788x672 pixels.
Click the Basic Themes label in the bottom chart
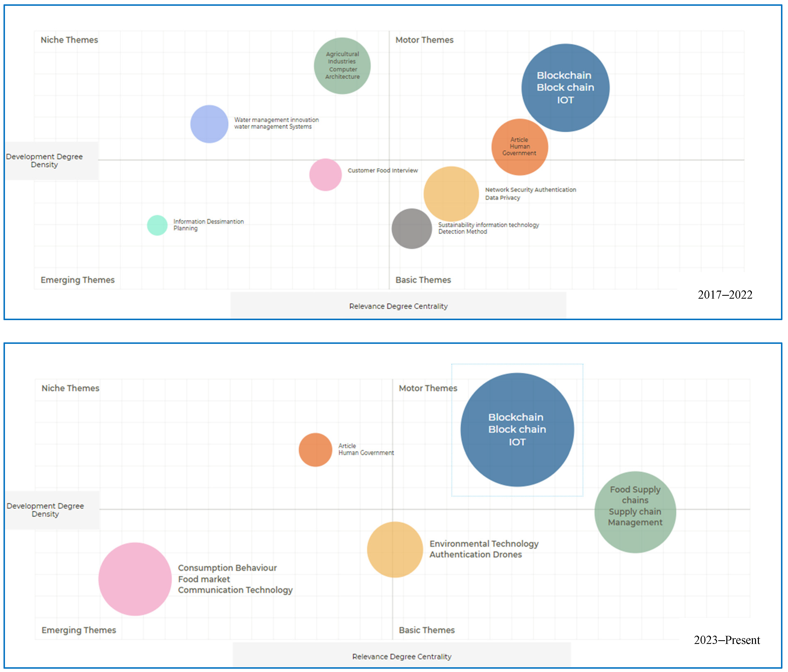(426, 630)
